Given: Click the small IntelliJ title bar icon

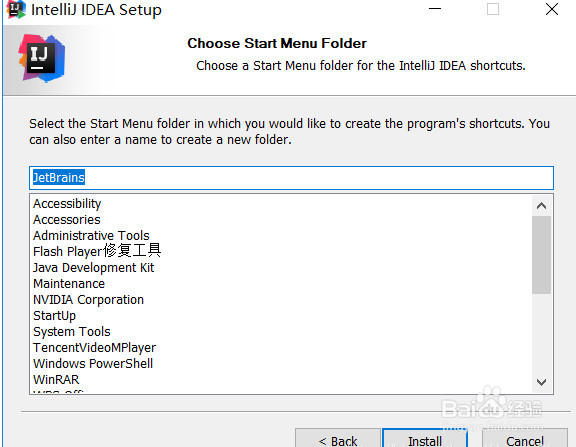Looking at the screenshot, I should [x=16, y=10].
